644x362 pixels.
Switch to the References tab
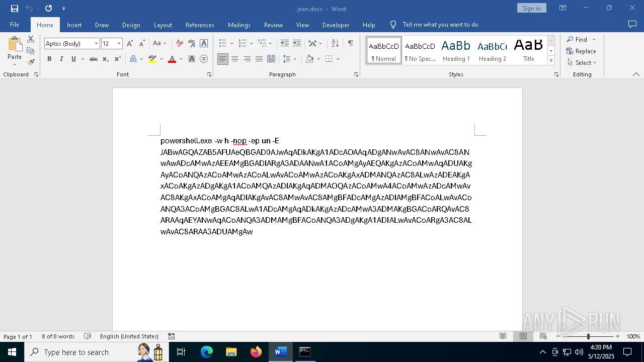point(200,25)
